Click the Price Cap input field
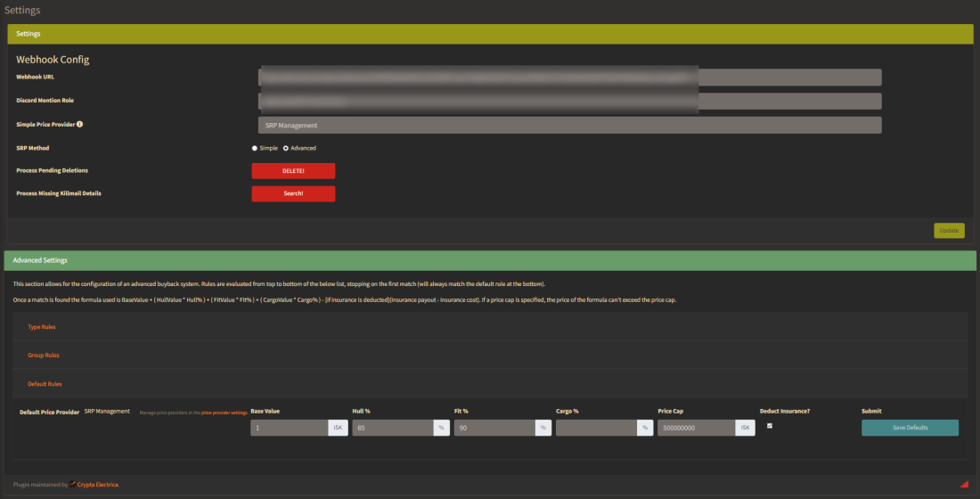 pos(695,428)
